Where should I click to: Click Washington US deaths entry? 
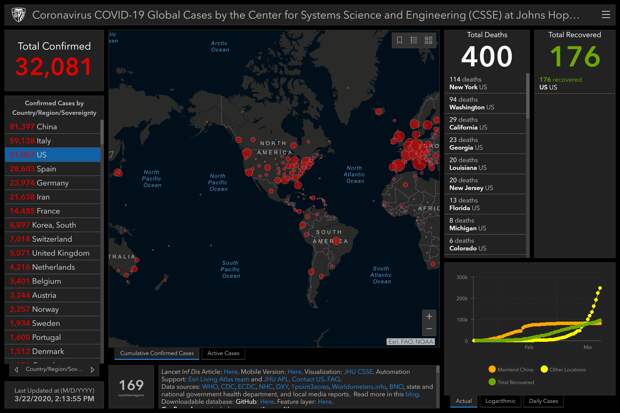click(486, 104)
